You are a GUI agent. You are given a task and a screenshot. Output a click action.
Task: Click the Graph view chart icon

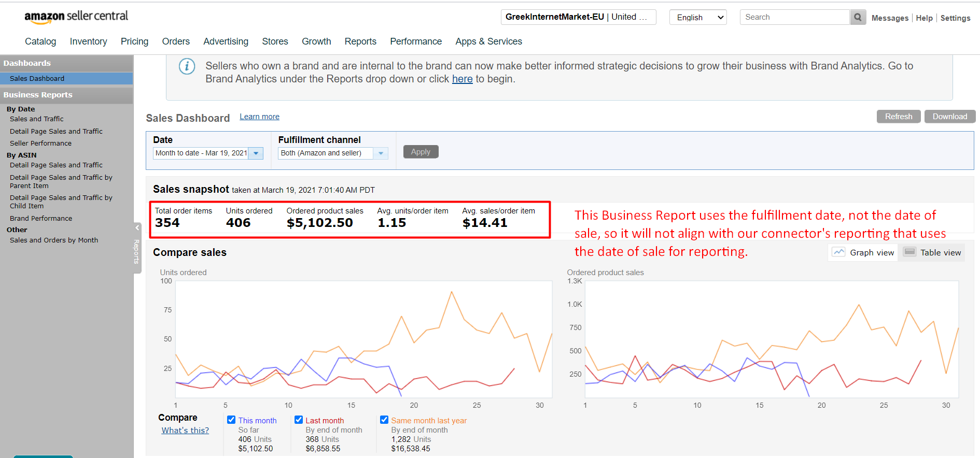[838, 252]
